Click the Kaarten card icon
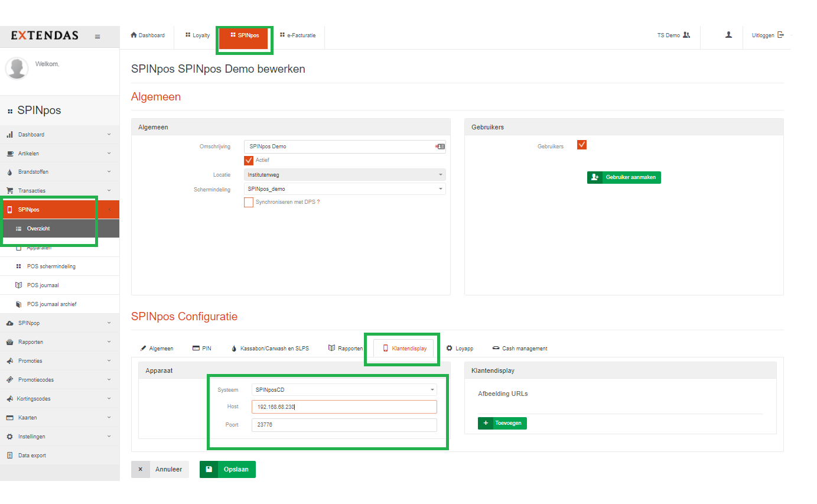The height and width of the screenshot is (504, 817). click(9, 418)
